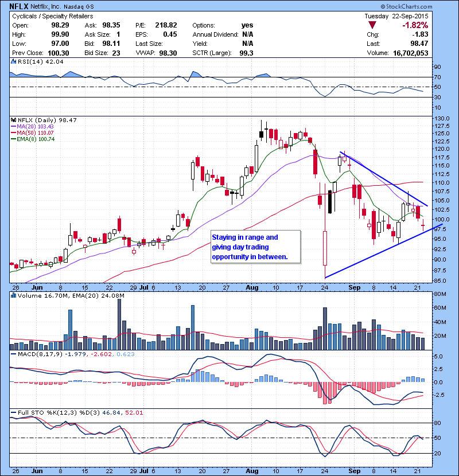Click the MACD signal value -2.602

101,354
